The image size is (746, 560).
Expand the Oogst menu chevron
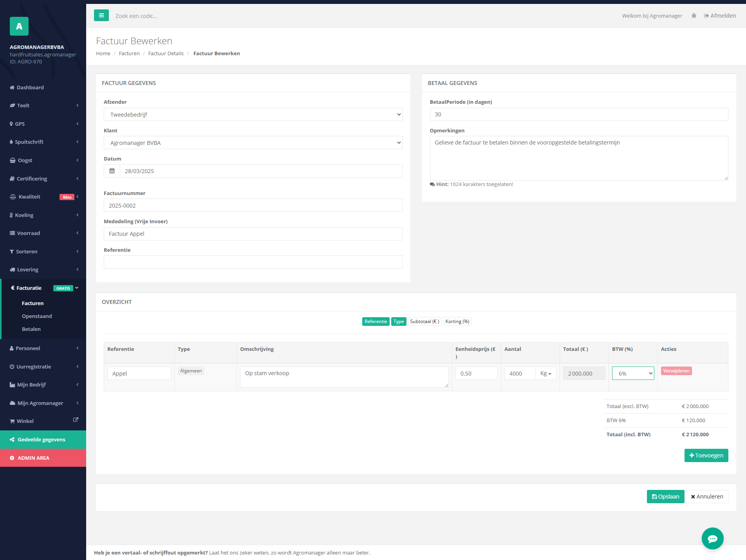point(78,160)
